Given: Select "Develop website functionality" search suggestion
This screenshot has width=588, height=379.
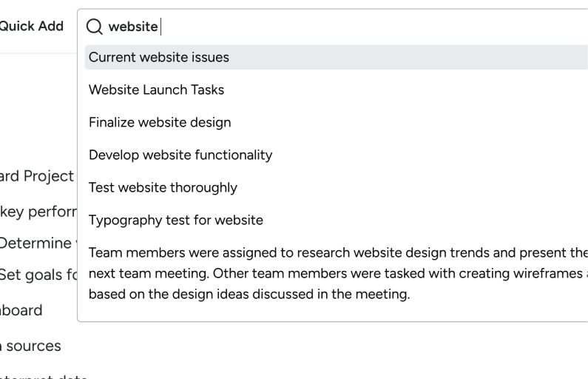Looking at the screenshot, I should click(x=180, y=155).
